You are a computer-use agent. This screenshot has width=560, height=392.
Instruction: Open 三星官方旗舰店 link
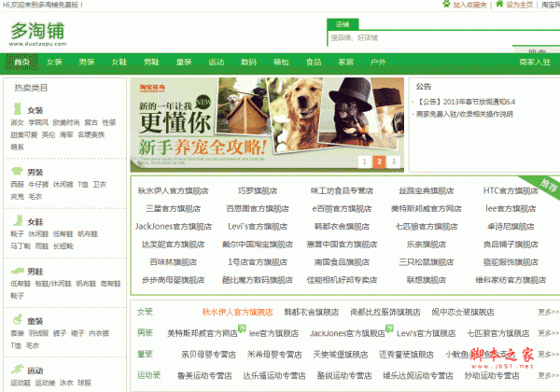click(x=174, y=208)
